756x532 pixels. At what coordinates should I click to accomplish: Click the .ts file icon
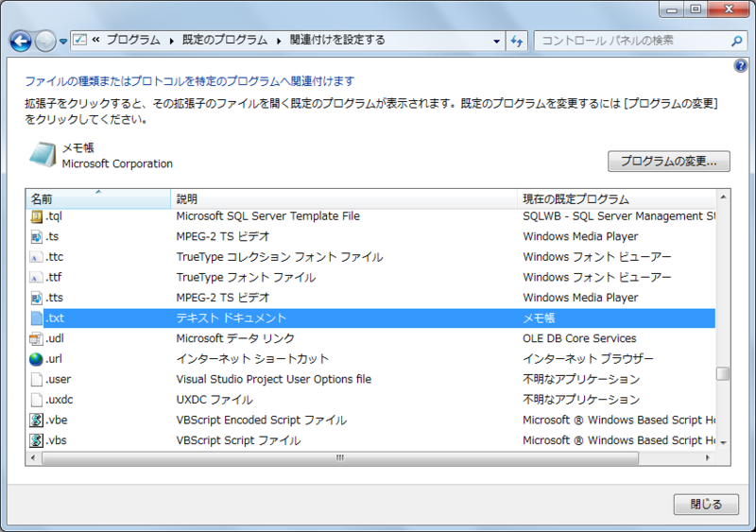click(x=36, y=237)
